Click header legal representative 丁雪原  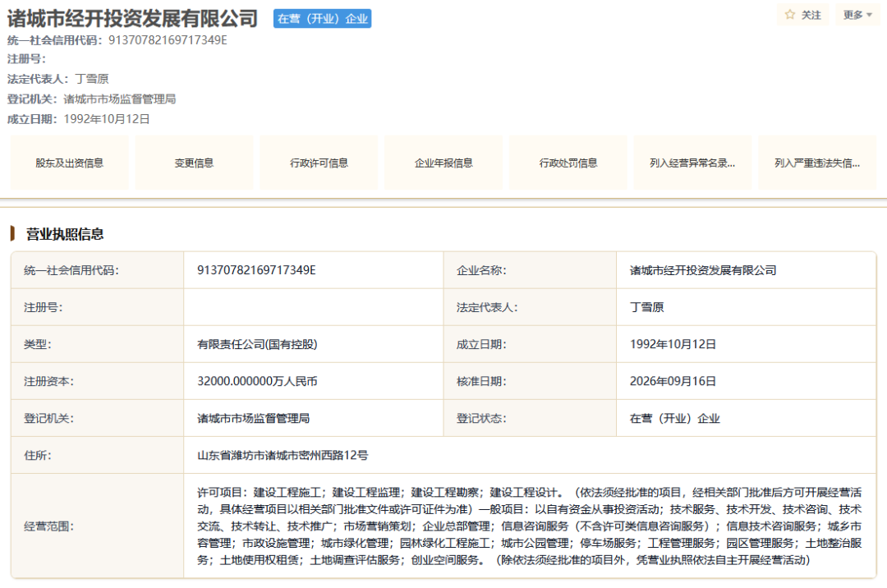click(92, 79)
